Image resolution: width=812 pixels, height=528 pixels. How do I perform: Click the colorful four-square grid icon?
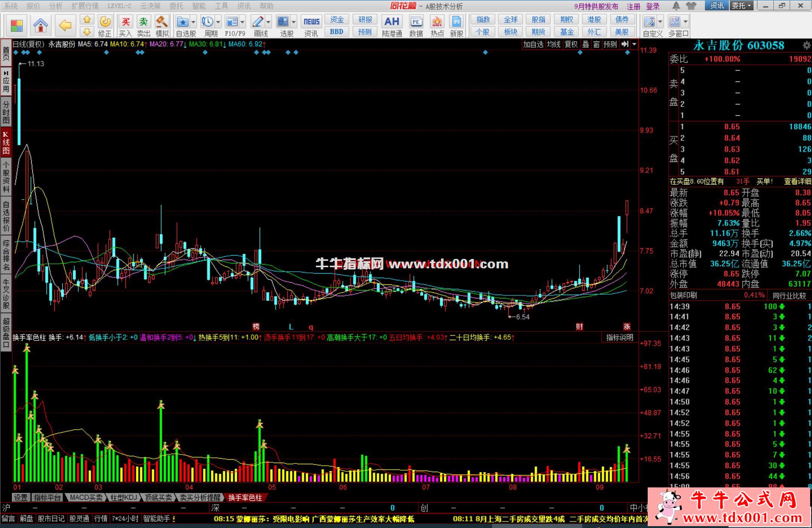(17, 26)
